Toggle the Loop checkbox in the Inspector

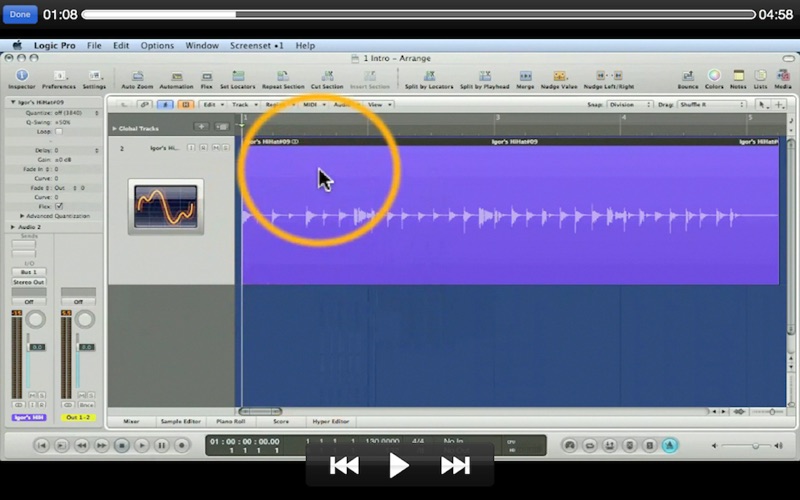point(59,132)
